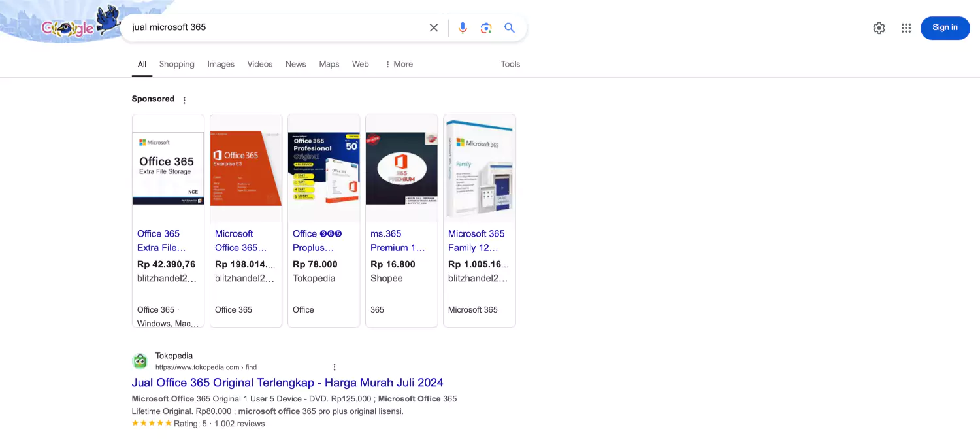Open Jual Office 365 Original Terlengkap result
Screen dimensions: 980x444
(287, 383)
